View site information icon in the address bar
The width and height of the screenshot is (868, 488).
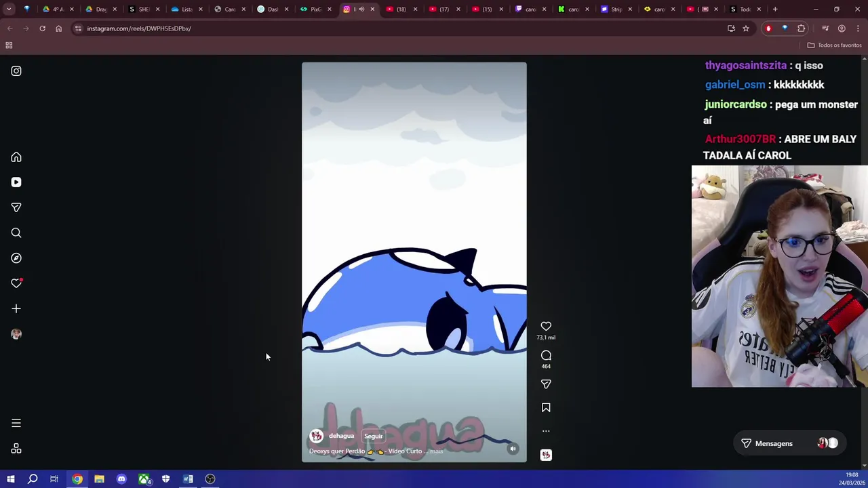(78, 28)
